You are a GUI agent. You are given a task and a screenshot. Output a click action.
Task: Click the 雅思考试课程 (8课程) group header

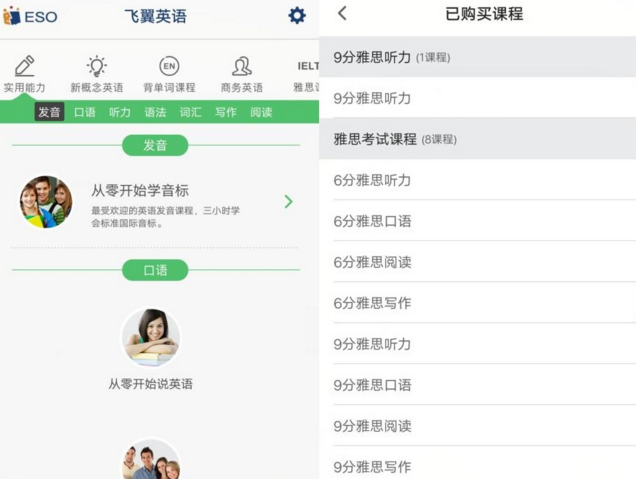click(477, 139)
